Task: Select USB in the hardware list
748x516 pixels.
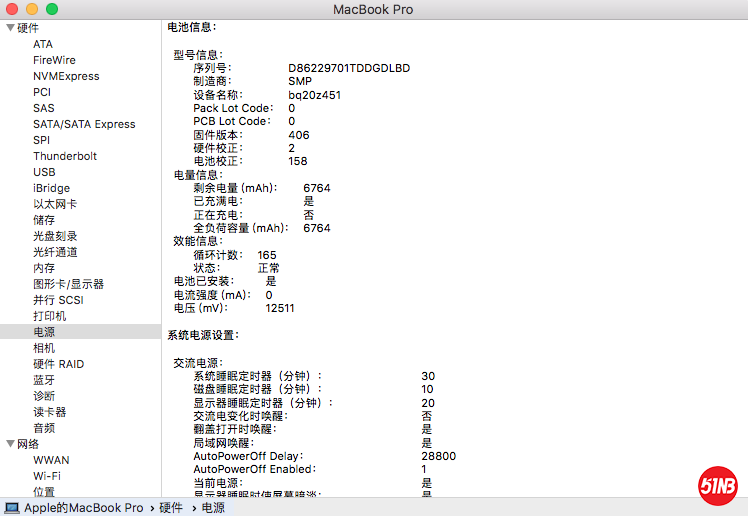Action: 44,172
